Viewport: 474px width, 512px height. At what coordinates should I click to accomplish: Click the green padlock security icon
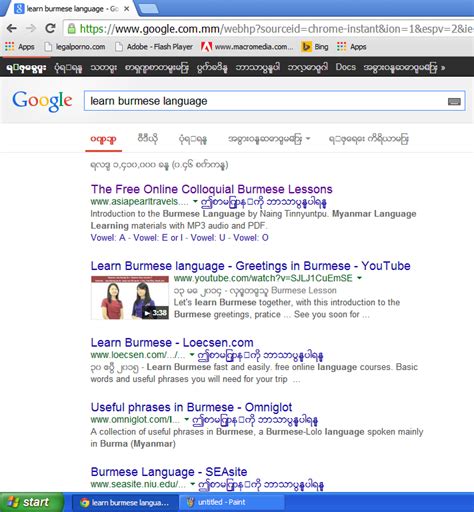click(x=71, y=29)
